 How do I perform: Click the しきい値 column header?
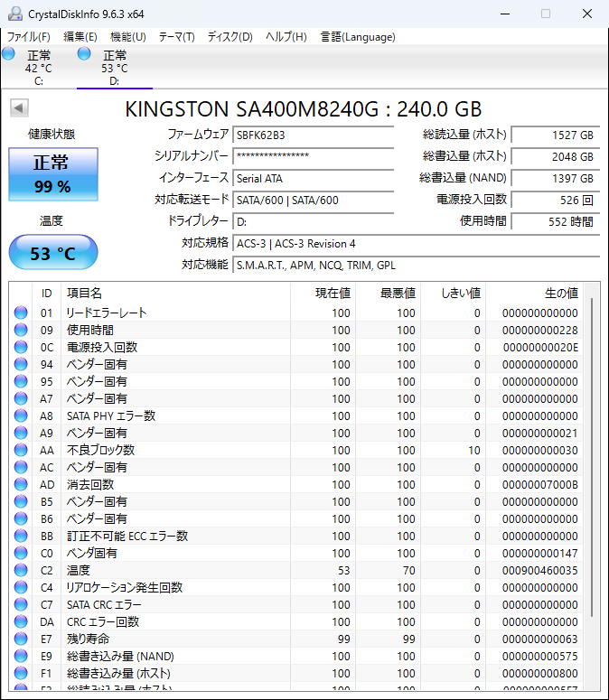[x=454, y=294]
